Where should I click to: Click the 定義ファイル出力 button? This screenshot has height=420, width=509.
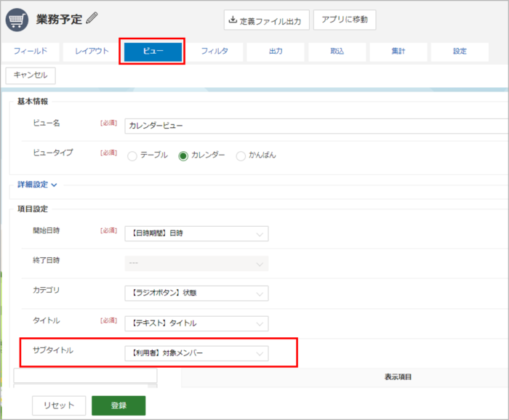pos(267,20)
